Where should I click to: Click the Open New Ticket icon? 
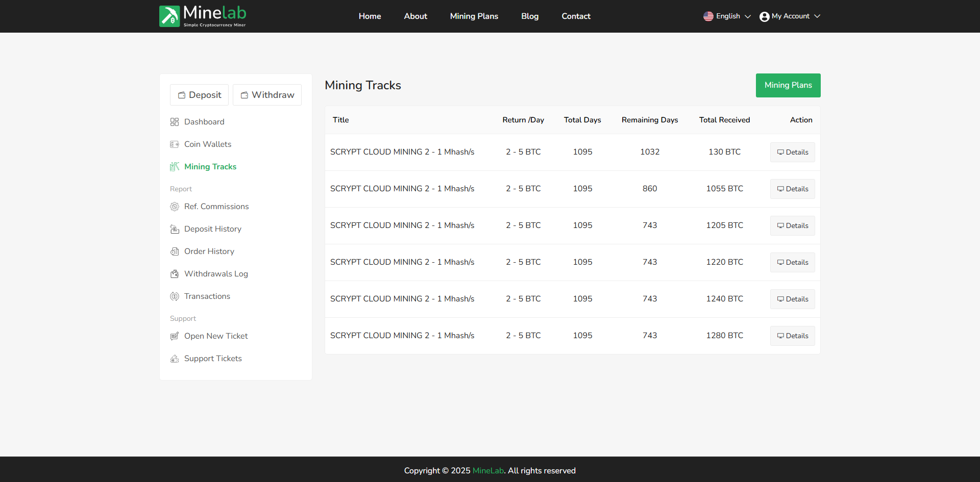click(175, 336)
